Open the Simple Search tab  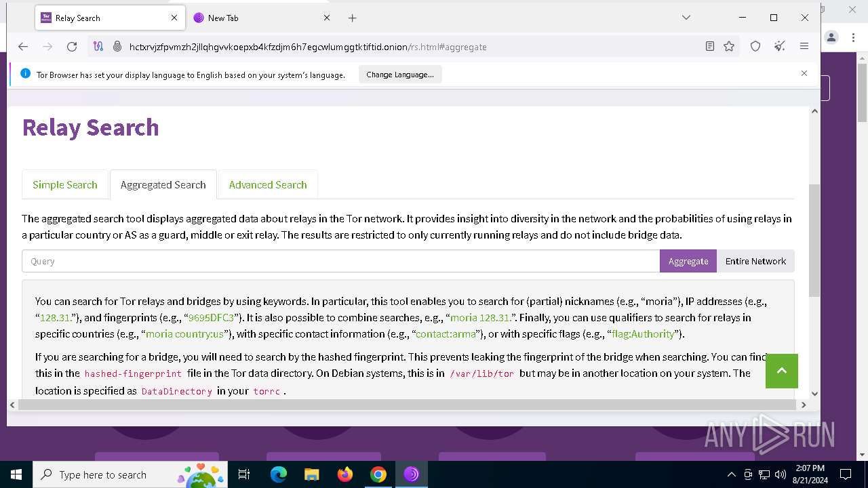pyautogui.click(x=65, y=184)
